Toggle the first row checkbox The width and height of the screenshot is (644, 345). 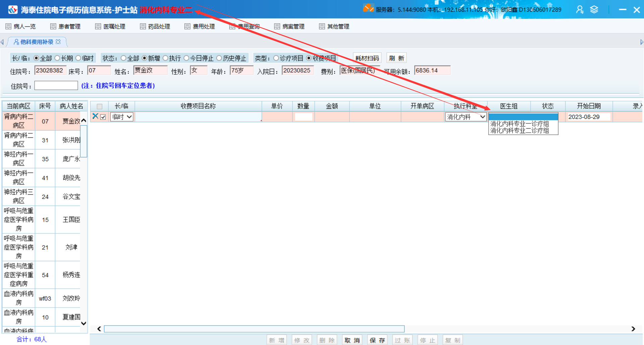(x=103, y=117)
